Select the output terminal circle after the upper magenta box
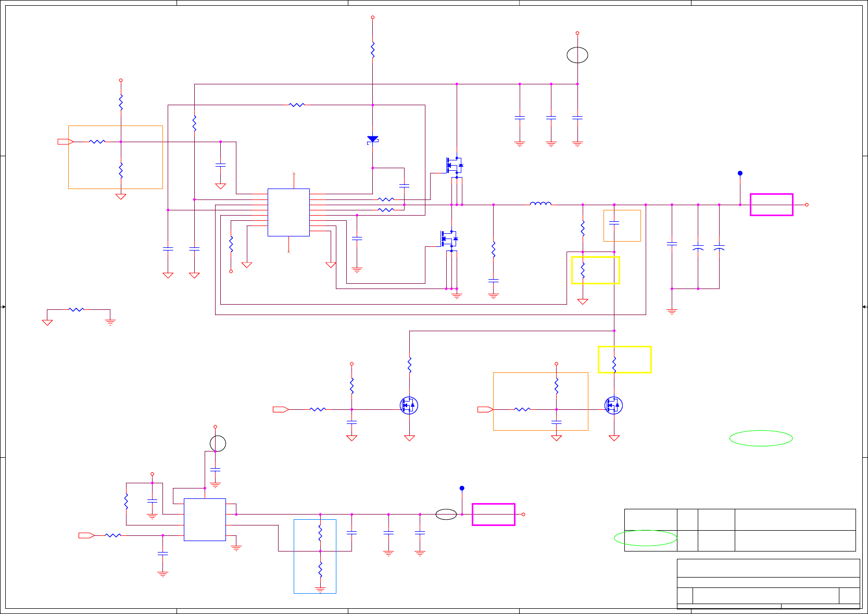Viewport: 868px width, 614px height. click(807, 205)
